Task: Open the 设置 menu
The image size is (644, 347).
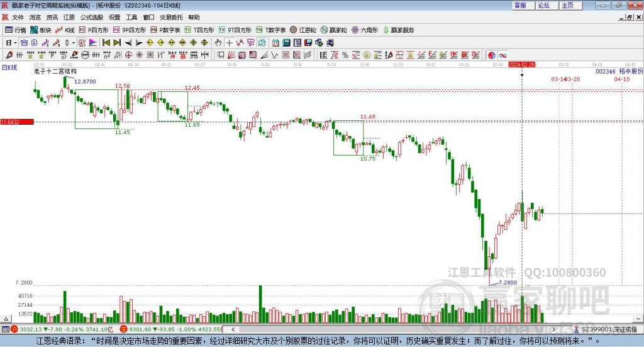Action: click(x=114, y=17)
